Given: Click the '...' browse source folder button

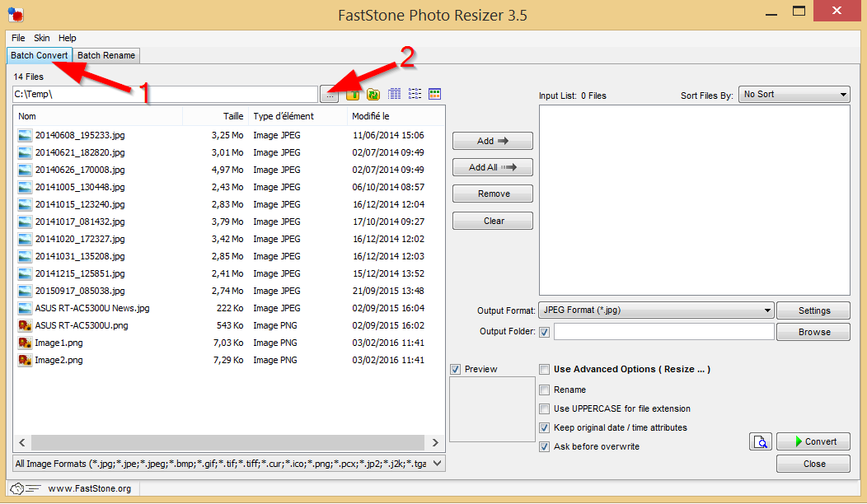Looking at the screenshot, I should [x=330, y=95].
